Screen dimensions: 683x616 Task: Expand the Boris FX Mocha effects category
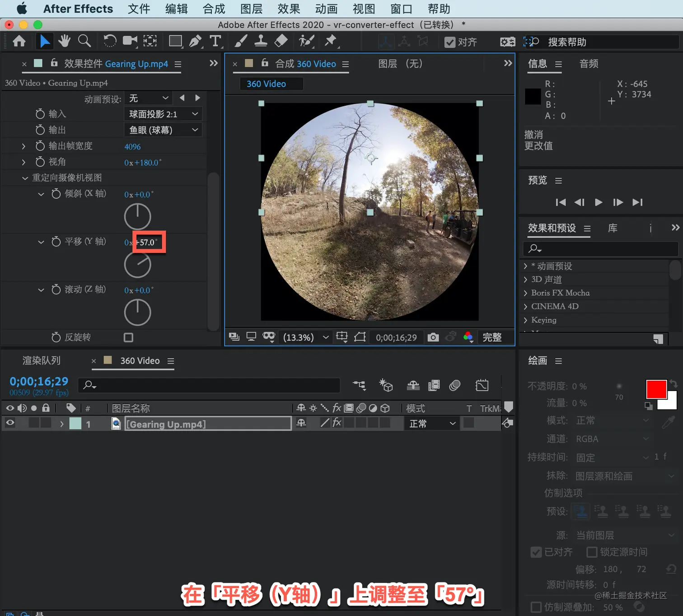pyautogui.click(x=525, y=293)
